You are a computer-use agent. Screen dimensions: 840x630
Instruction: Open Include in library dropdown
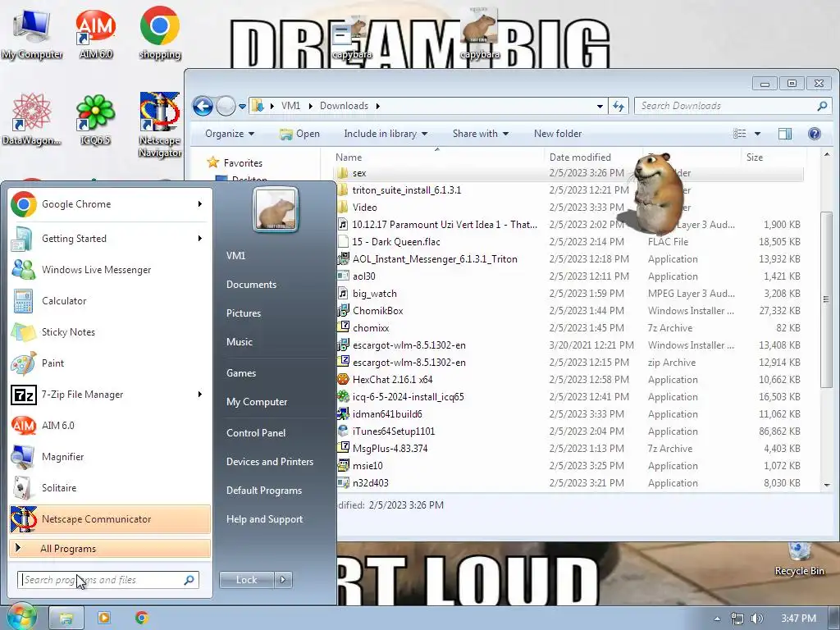pyautogui.click(x=386, y=134)
